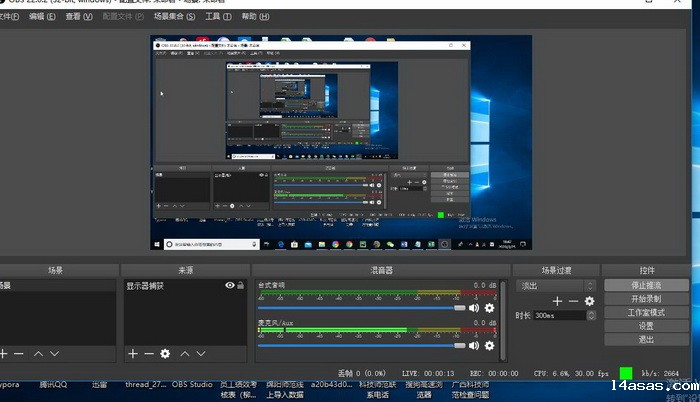Open 台式音响 audio settings gear
The width and height of the screenshot is (700, 402).
[490, 308]
